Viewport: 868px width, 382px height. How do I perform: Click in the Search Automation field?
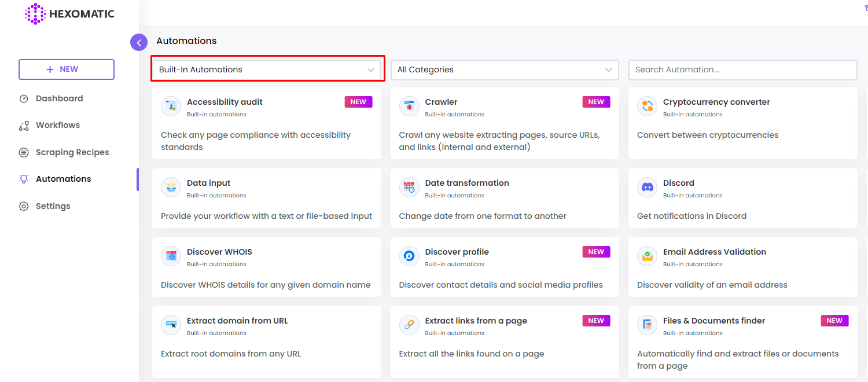tap(742, 69)
